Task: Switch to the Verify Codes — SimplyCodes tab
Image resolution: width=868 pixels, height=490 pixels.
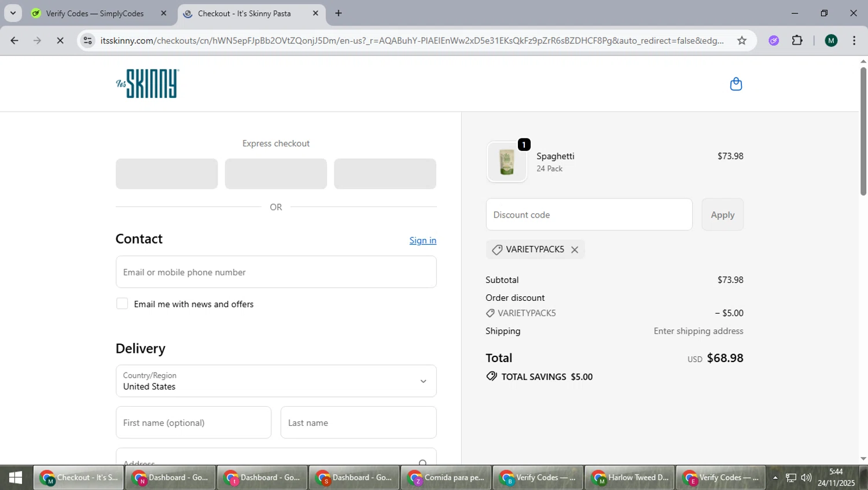Action: [95, 13]
